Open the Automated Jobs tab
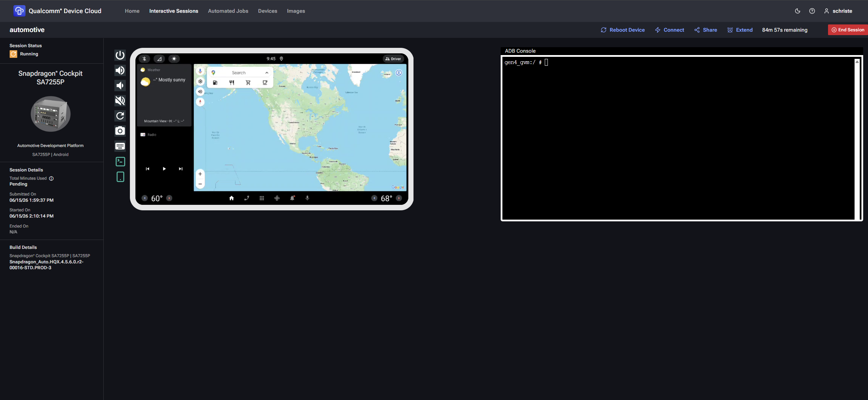The height and width of the screenshot is (400, 868). click(228, 11)
